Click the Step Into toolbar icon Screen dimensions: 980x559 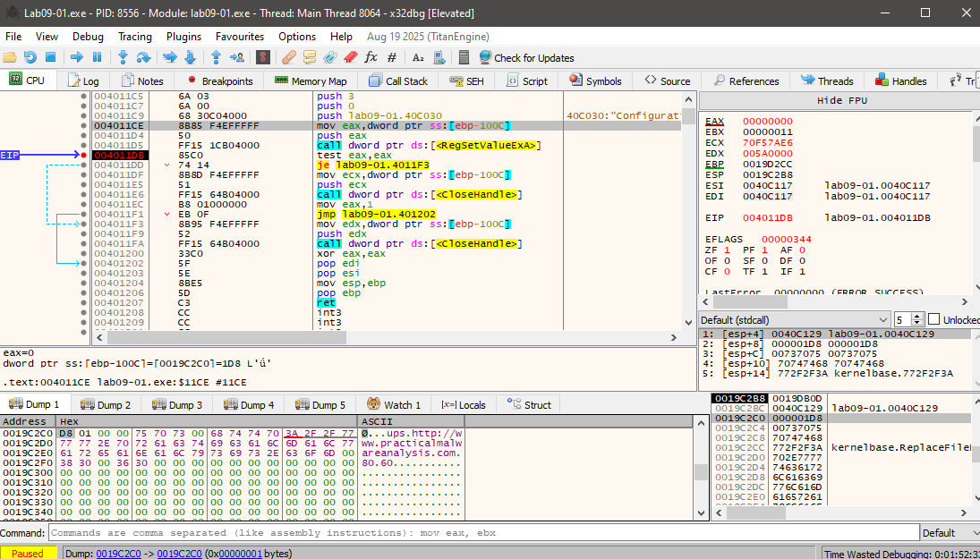coord(124,57)
